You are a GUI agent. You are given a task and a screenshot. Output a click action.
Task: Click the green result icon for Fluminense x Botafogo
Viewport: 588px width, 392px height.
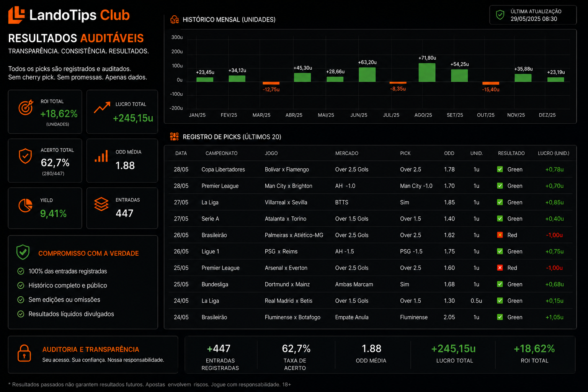coord(500,317)
